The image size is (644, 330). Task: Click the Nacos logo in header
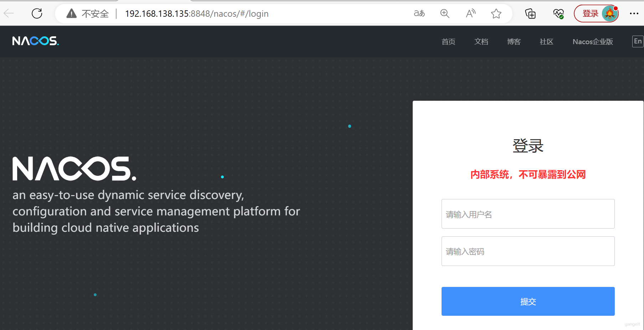click(x=35, y=41)
